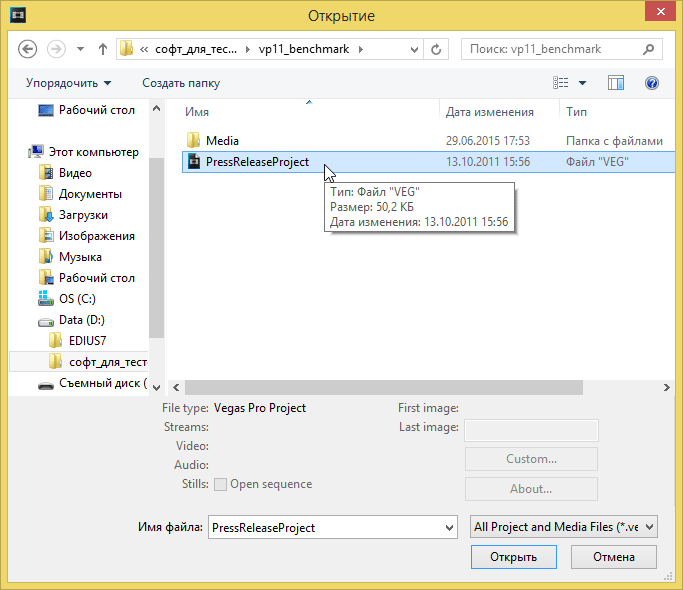
Task: Expand the file name history dropdown
Action: [448, 527]
